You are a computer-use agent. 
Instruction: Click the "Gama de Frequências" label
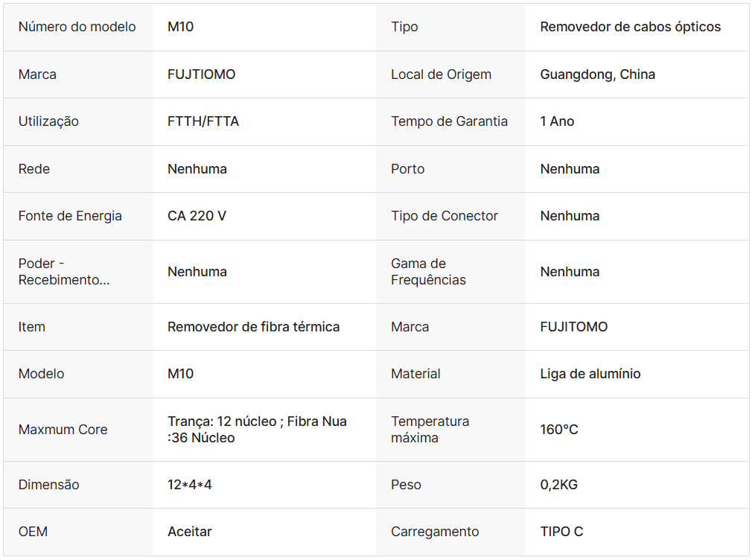coord(428,272)
